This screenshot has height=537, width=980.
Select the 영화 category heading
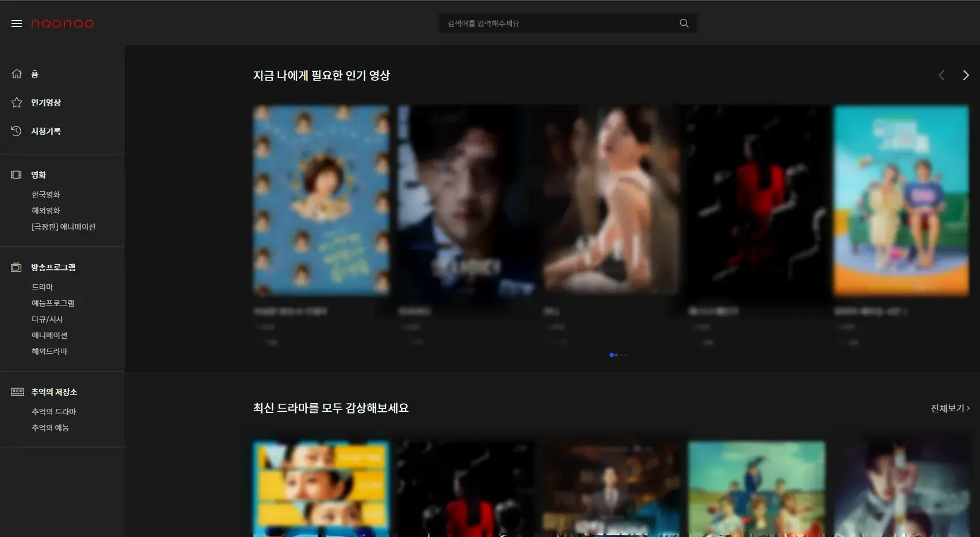(x=38, y=175)
